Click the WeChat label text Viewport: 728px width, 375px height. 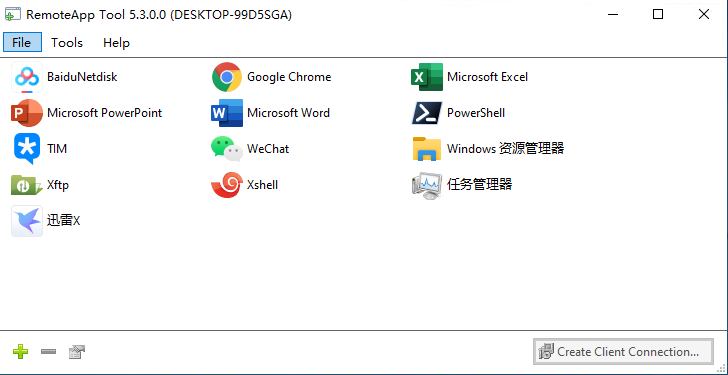pyautogui.click(x=268, y=149)
